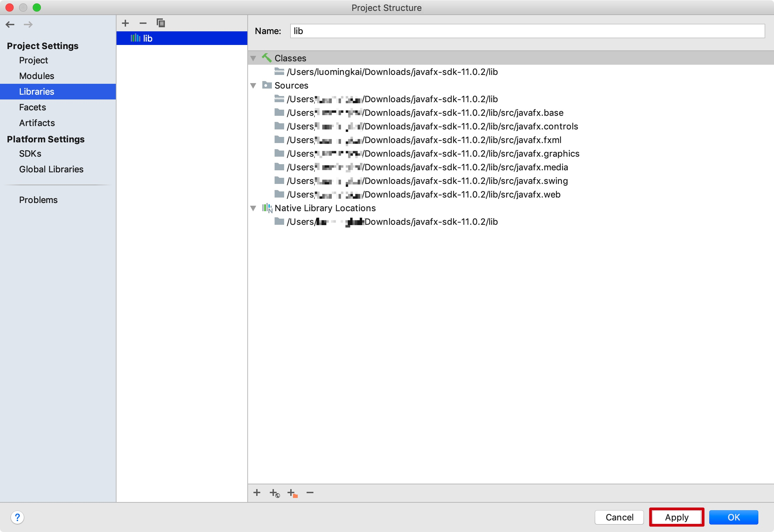
Task: Click the Cancel button
Action: tap(619, 517)
